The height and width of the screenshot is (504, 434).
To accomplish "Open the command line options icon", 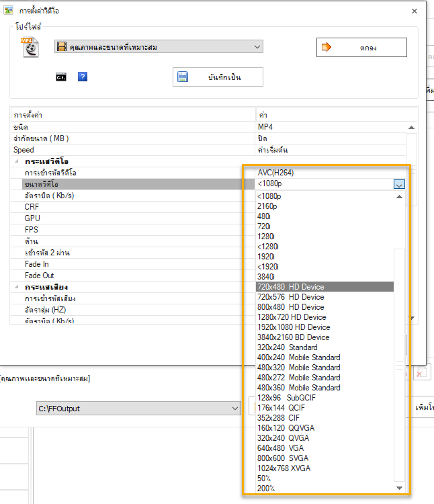I will (61, 77).
